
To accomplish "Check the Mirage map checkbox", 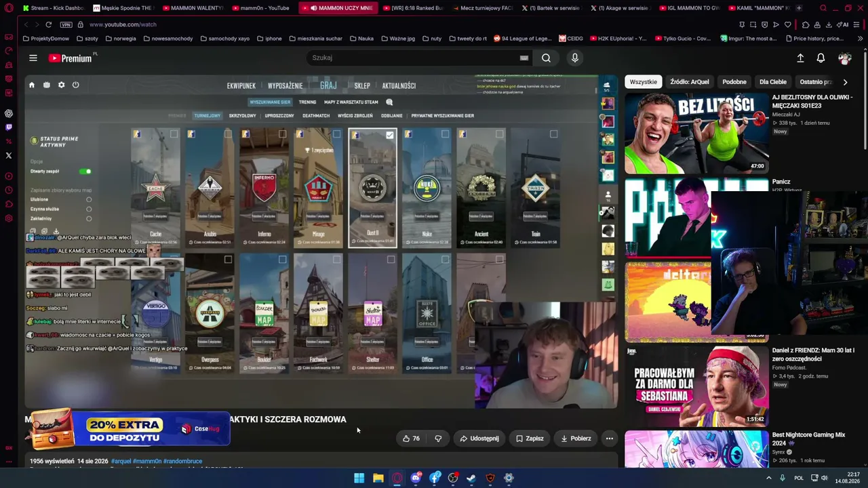I will pos(336,134).
